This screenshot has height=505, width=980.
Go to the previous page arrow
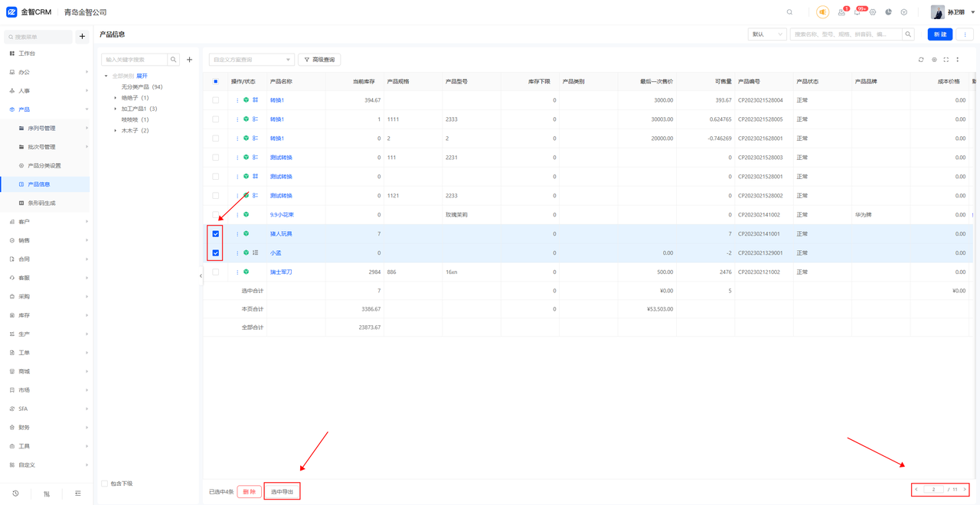(x=916, y=490)
